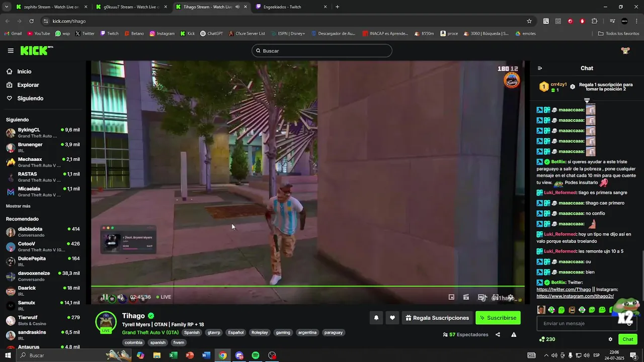Click the green Chat send button
Viewport: 644px width, 362px height.
(628, 339)
